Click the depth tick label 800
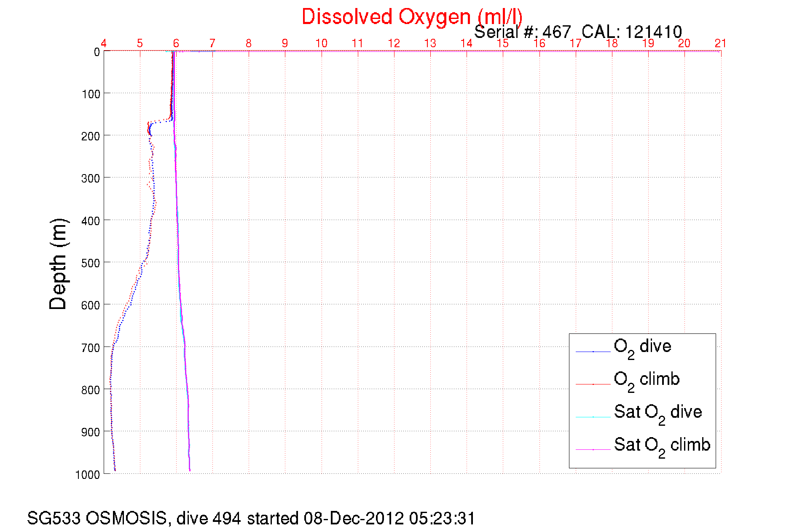Image resolution: width=797 pixels, height=532 pixels. pos(91,390)
